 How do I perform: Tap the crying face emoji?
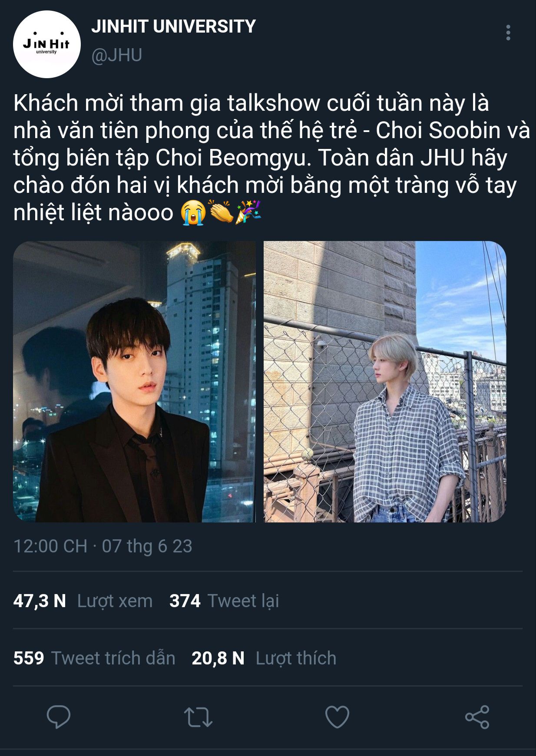(194, 213)
